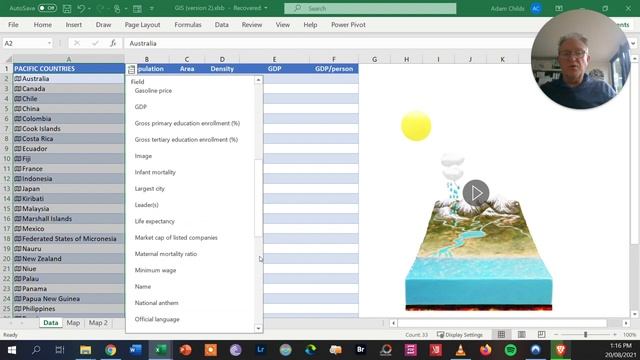640x360 pixels.
Task: Choose Life expectancy from field list
Action: click(x=154, y=221)
